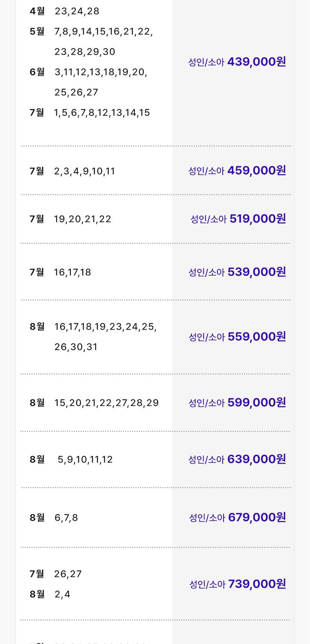The width and height of the screenshot is (310, 644).
Task: Select the 7월 dates 1,5,6,7,8,12,13,14,15
Action: pos(102,113)
